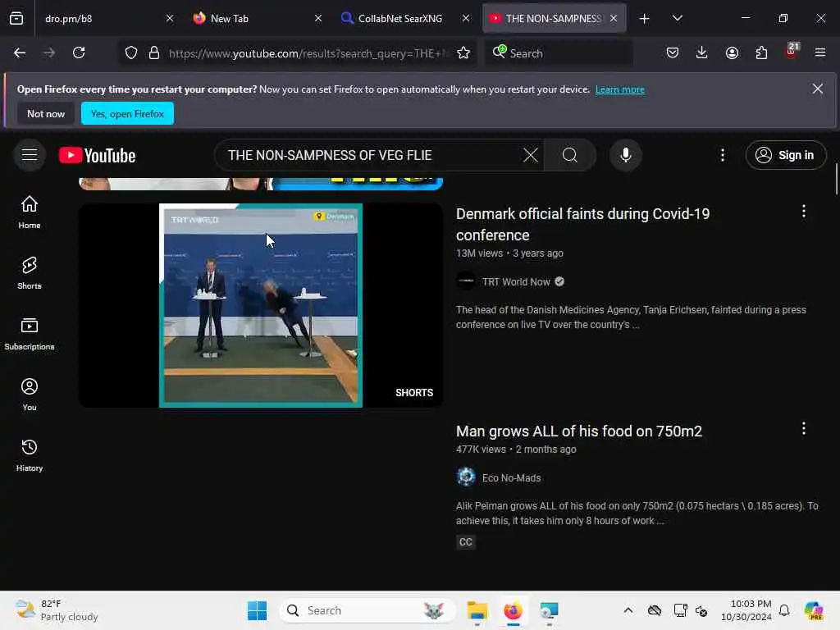Switch to the dro.pm/b8 tab

pyautogui.click(x=102, y=19)
